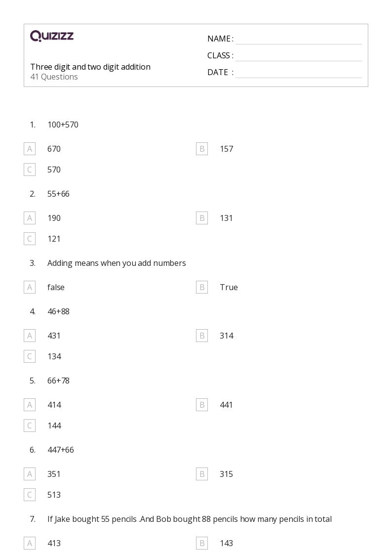This screenshot has height=555, width=392.
Task: Mark box C next to 570
Action: [30, 170]
